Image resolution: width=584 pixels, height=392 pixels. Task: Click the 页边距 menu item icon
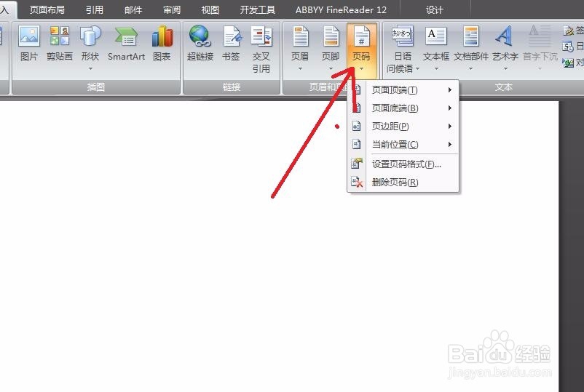[356, 126]
